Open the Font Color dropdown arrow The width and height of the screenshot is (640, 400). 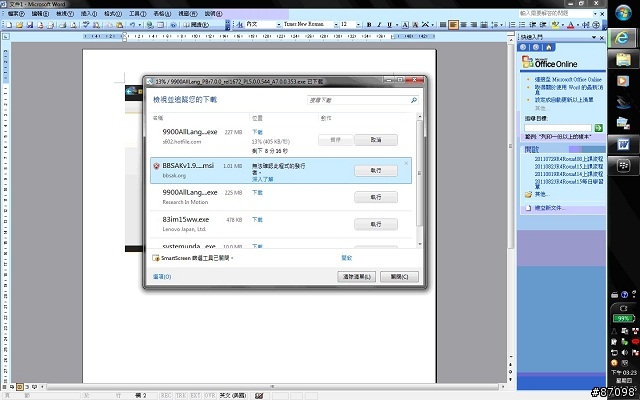[x=578, y=25]
